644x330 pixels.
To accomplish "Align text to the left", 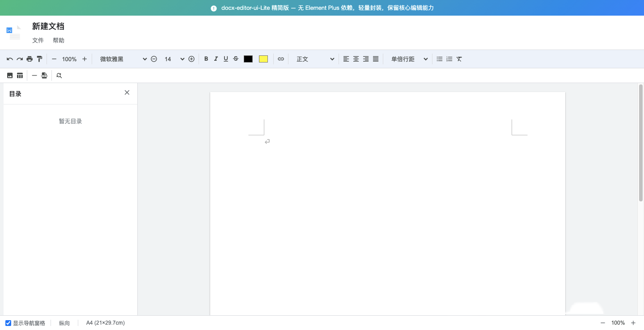I will point(346,59).
